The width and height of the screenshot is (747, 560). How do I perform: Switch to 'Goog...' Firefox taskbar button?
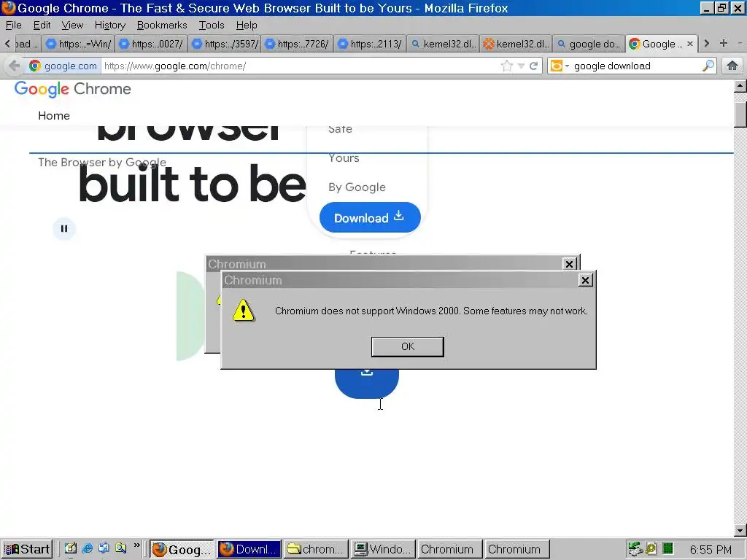pos(182,550)
